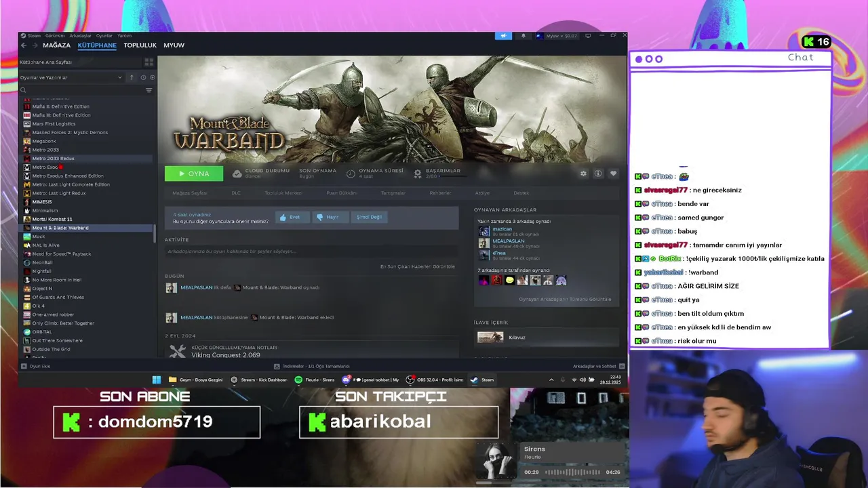Open the MYUW profile tab
Screen dimensions: 868x488
pos(174,45)
